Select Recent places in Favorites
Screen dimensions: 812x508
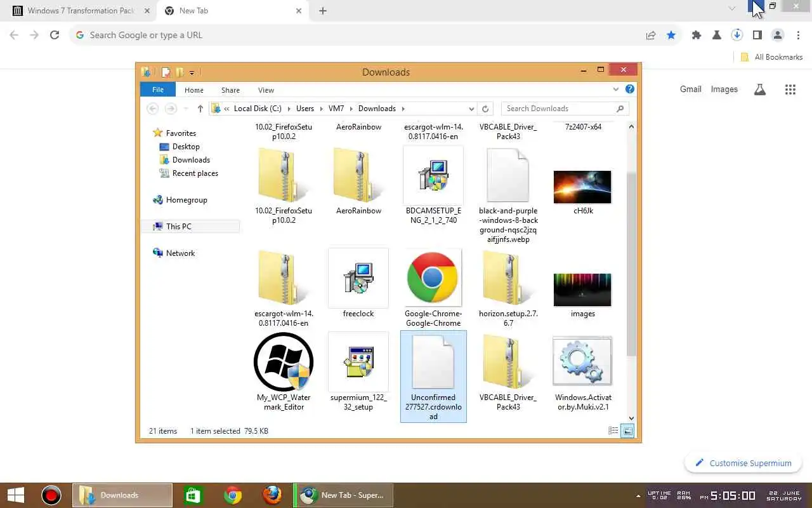(x=195, y=173)
